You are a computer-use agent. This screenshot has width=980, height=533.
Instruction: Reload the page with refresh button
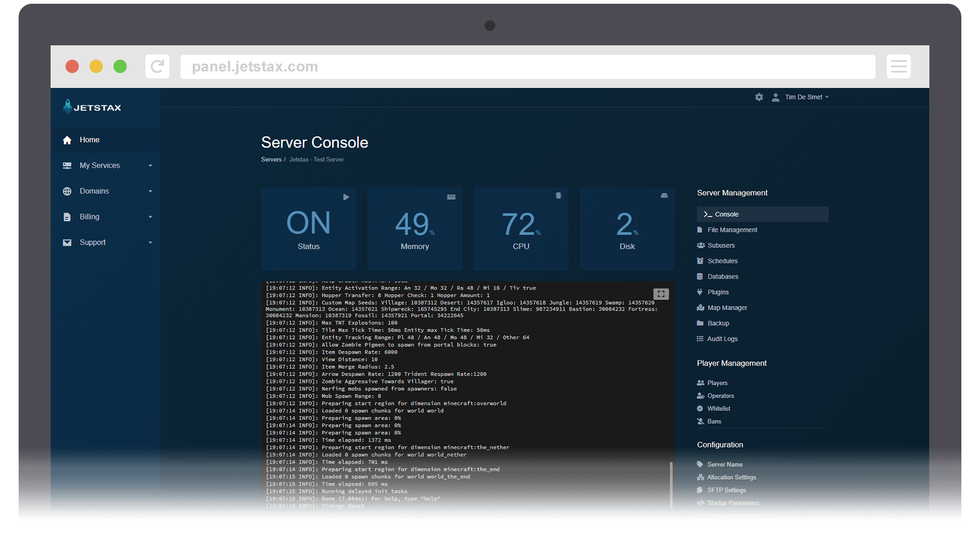pyautogui.click(x=157, y=67)
